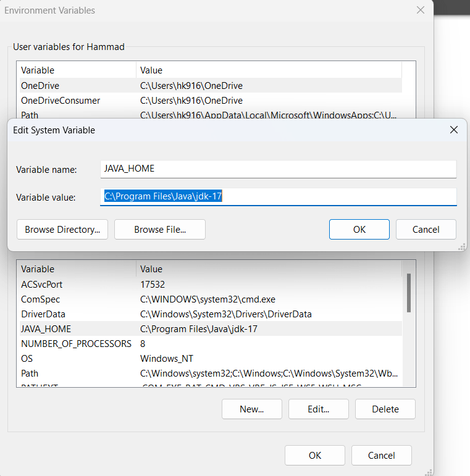Open the Browse Directory dialog
Viewport: 470px width, 476px height.
(62, 230)
